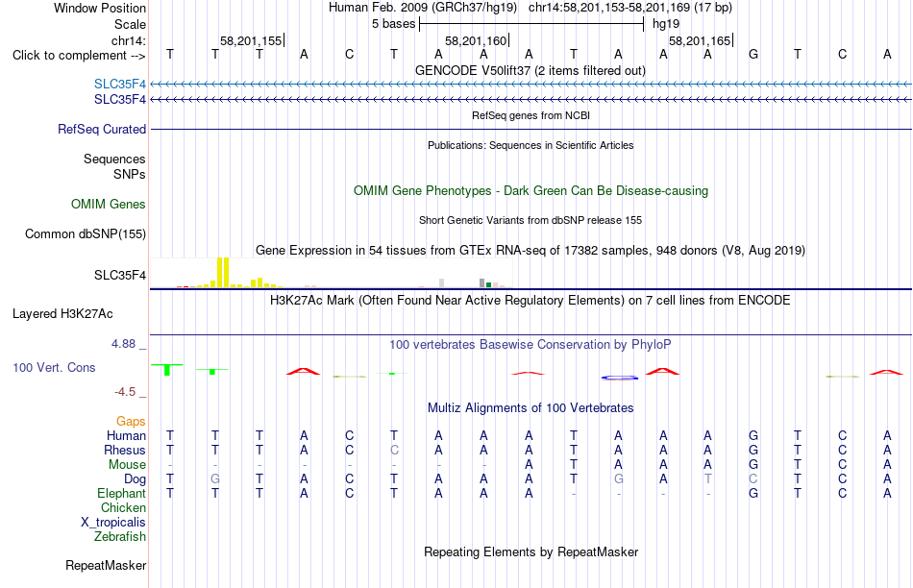Click the SNPs label below Sequences
This screenshot has height=588, width=913.
tap(130, 174)
